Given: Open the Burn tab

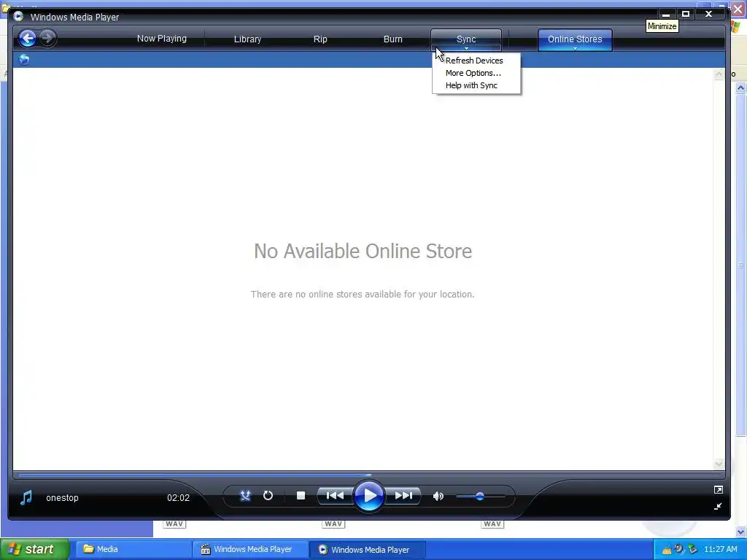Looking at the screenshot, I should (x=393, y=39).
